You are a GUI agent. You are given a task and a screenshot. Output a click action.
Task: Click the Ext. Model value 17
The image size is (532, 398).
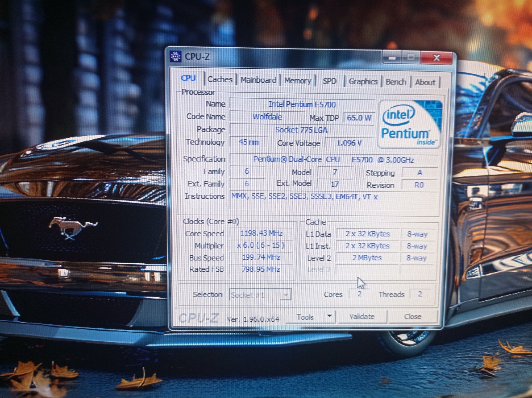tap(335, 184)
